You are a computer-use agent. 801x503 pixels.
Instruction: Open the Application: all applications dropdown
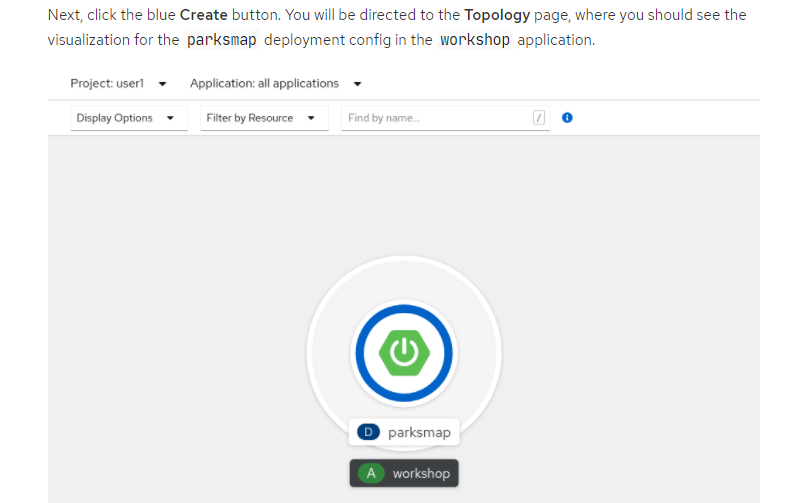coord(275,83)
